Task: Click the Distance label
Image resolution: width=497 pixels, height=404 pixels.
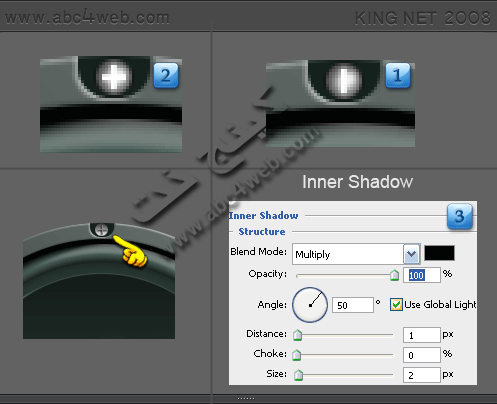Action: [266, 334]
